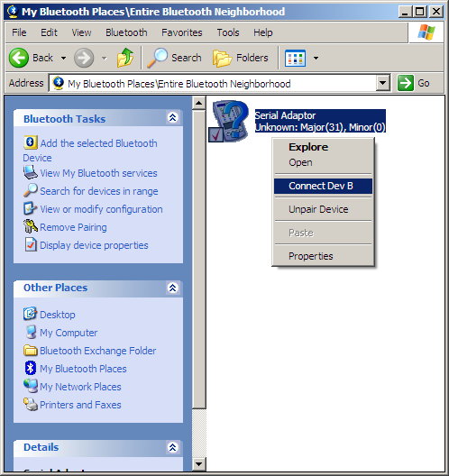Click the My Computer icon
Viewport: 449px width, 476px height.
[31, 332]
